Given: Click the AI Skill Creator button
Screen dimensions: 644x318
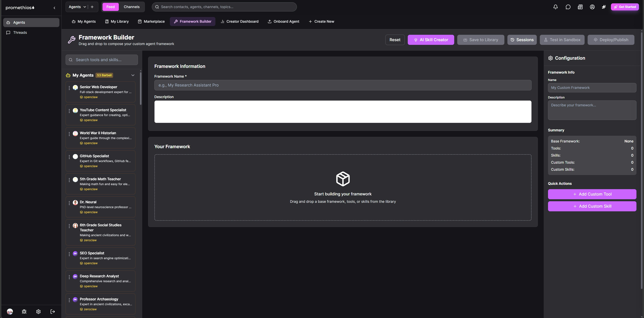Looking at the screenshot, I should pos(431,40).
